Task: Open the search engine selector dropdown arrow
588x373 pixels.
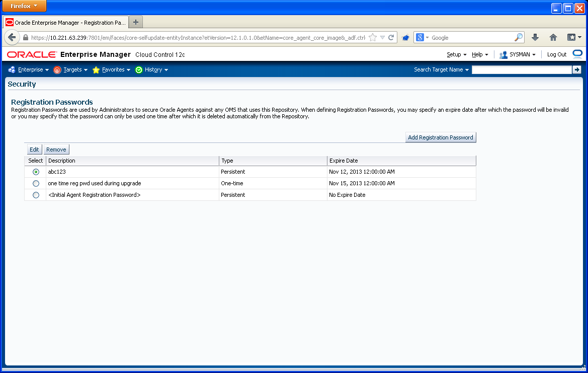Action: point(427,38)
